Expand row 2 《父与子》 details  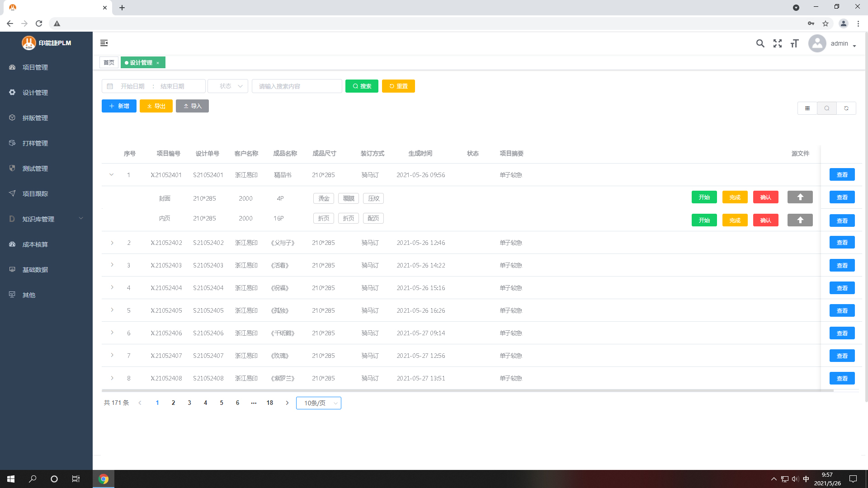[112, 243]
